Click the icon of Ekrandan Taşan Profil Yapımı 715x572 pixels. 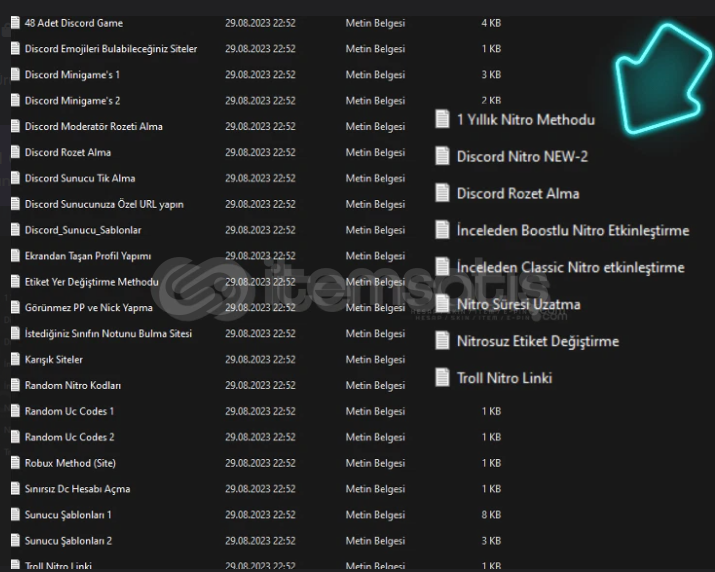(15, 256)
